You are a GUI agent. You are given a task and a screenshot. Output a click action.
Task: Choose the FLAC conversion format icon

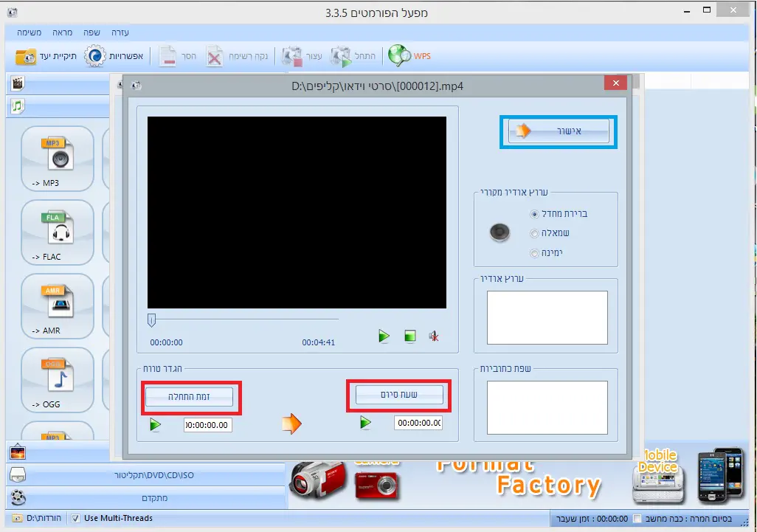57,231
